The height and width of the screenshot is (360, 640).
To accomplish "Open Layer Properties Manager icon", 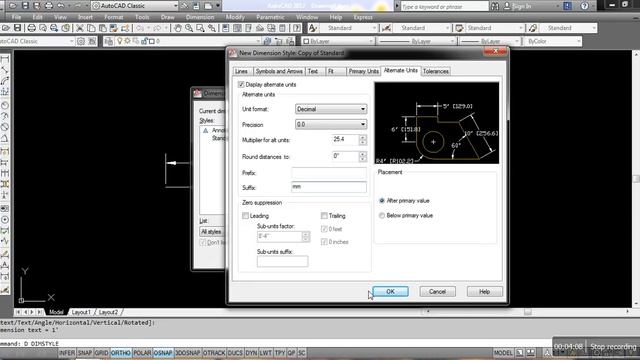I will tap(109, 41).
